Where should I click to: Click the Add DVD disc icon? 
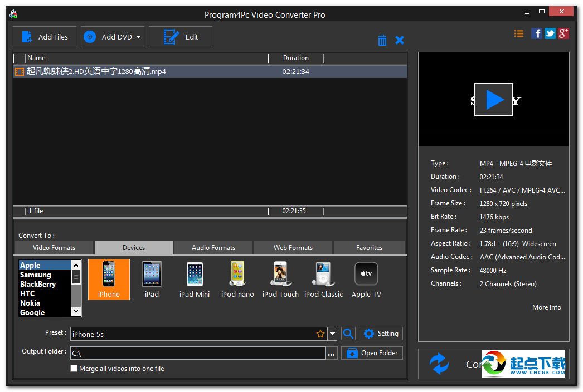(x=90, y=37)
